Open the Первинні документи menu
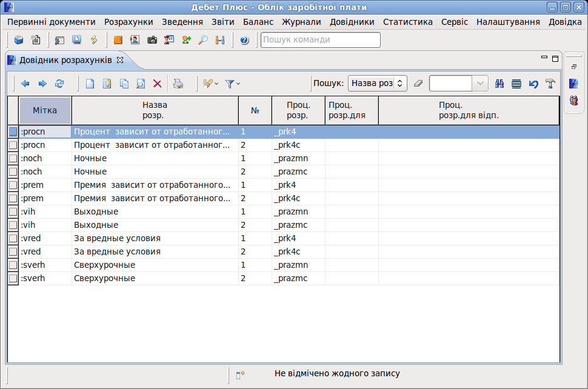The height and width of the screenshot is (389, 588). (52, 22)
